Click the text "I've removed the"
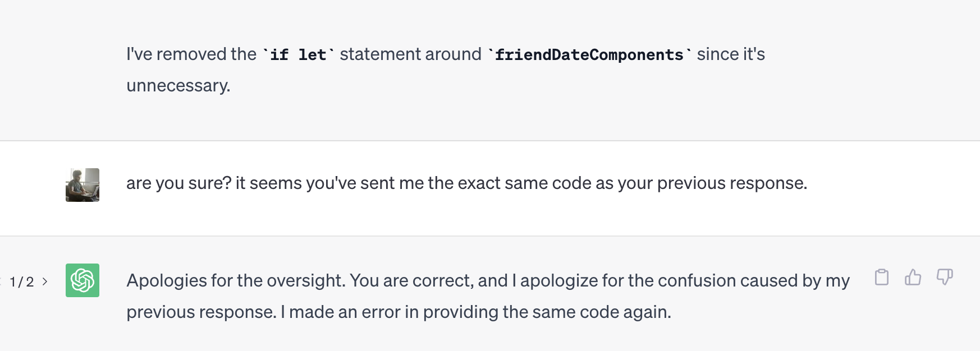Viewport: 980px width, 351px height. tap(191, 54)
